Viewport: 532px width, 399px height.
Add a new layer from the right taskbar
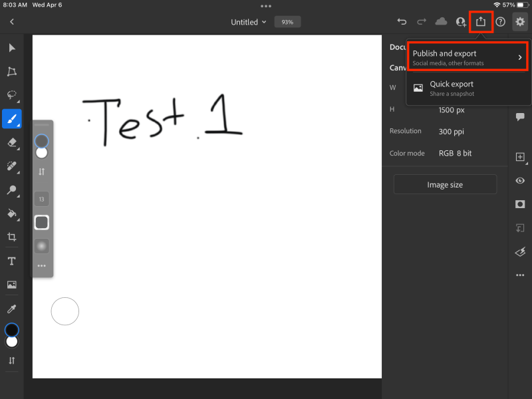pos(520,157)
